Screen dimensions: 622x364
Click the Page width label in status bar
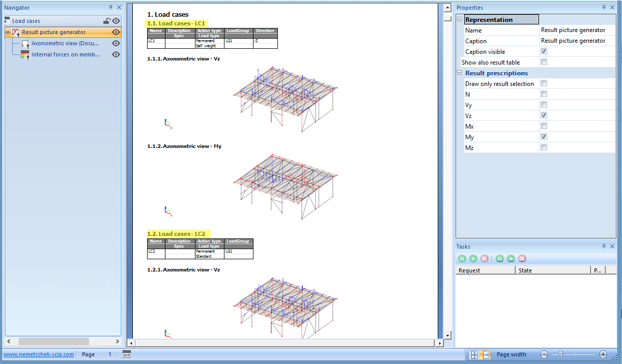(512, 354)
